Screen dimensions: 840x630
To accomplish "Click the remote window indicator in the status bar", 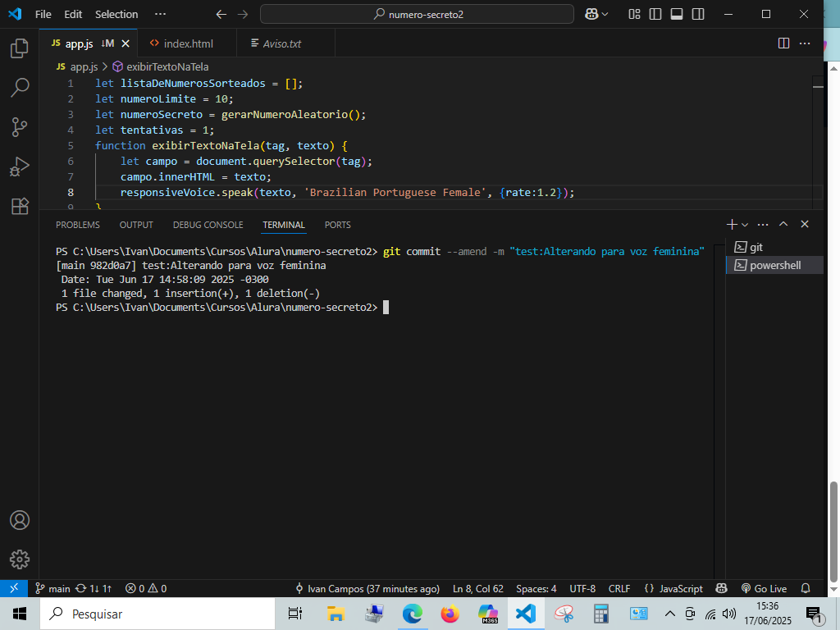I will pos(14,588).
